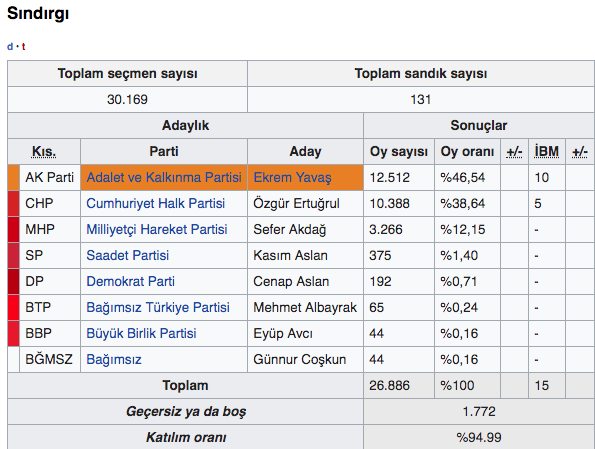Click the 'd' discussion link under Sındırgı
Screen dimensions: 595x449
click(x=10, y=47)
